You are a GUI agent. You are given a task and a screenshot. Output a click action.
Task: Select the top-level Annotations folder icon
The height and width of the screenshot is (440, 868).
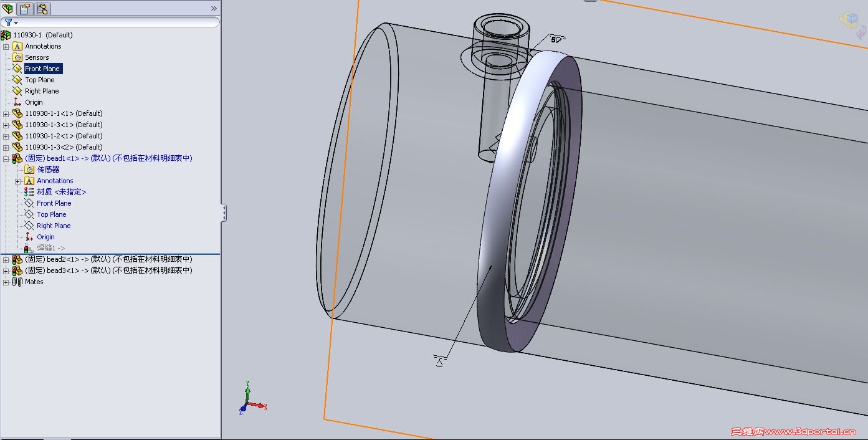pyautogui.click(x=17, y=46)
